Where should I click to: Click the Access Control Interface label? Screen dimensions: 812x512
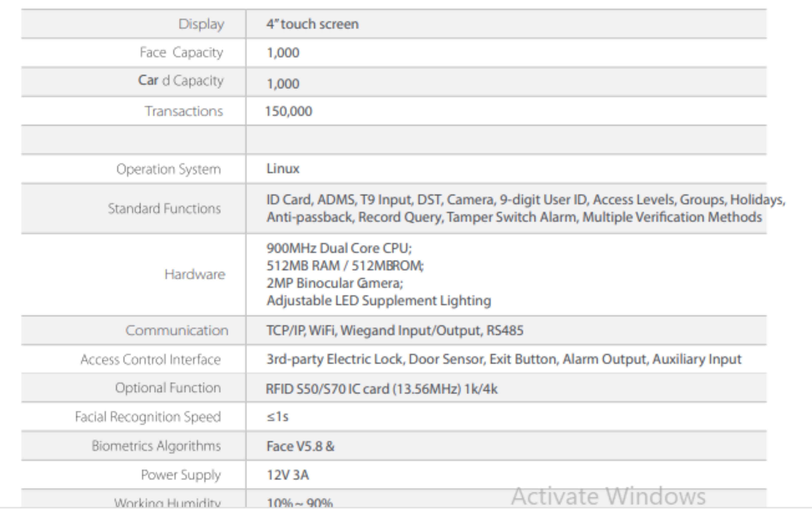coord(150,360)
